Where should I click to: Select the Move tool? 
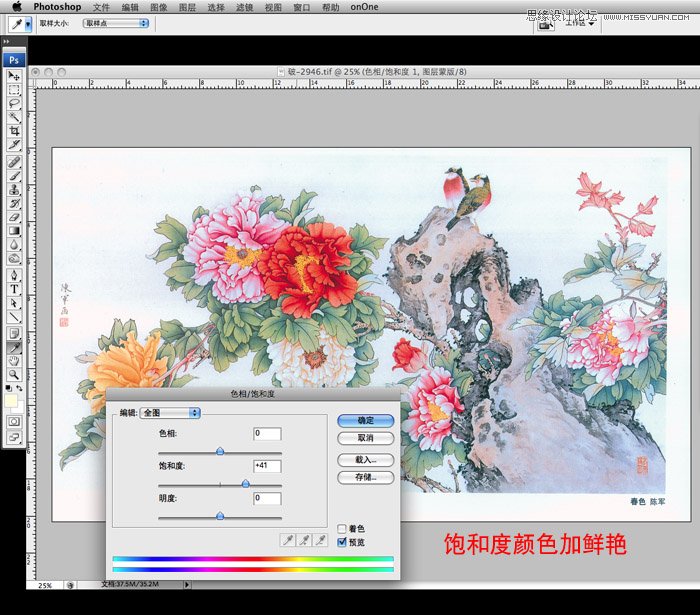tap(14, 76)
